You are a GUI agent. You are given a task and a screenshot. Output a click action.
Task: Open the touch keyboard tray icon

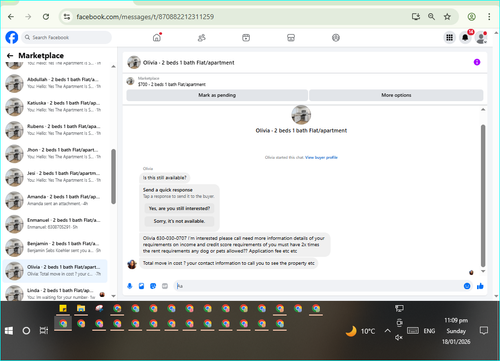(413, 331)
